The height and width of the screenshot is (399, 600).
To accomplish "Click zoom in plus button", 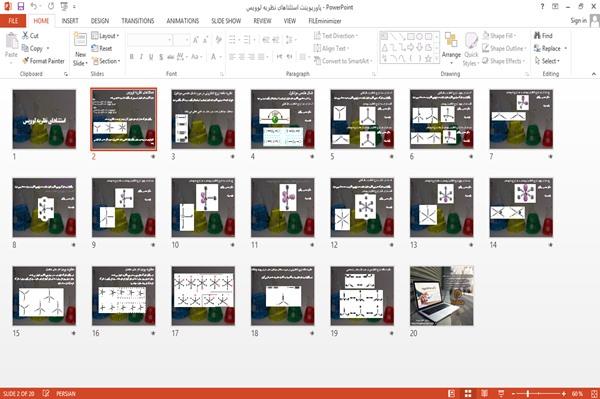I will click(564, 394).
